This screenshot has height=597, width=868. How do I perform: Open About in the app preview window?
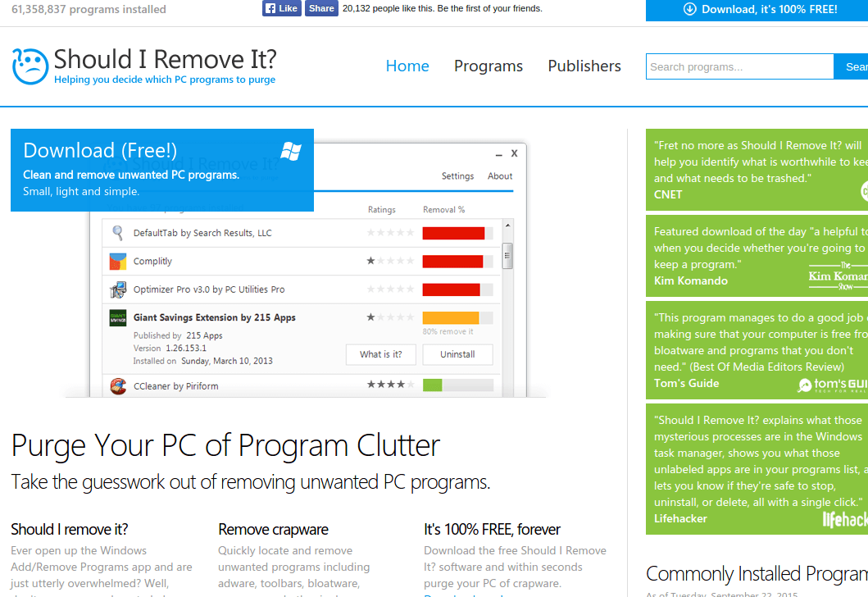[x=500, y=176]
